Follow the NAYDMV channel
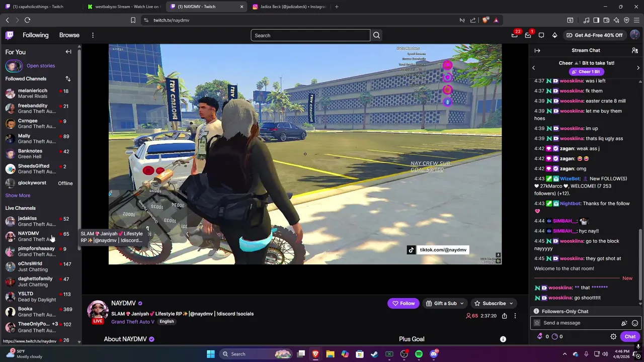644x362 pixels. [x=404, y=304]
